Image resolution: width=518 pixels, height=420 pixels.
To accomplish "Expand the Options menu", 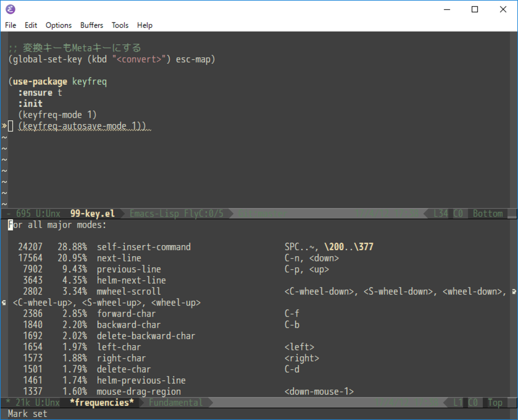I will (59, 25).
